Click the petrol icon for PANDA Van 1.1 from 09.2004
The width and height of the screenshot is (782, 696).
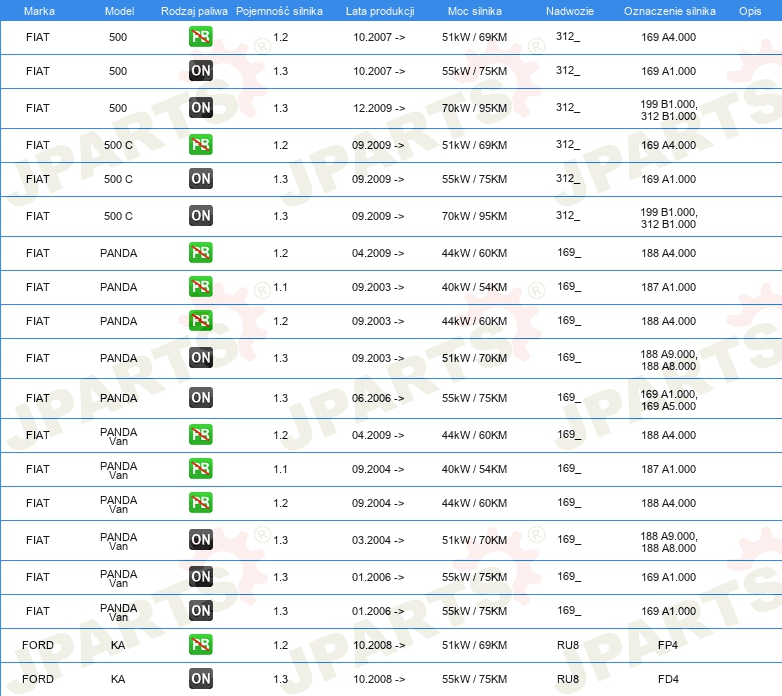(x=200, y=468)
